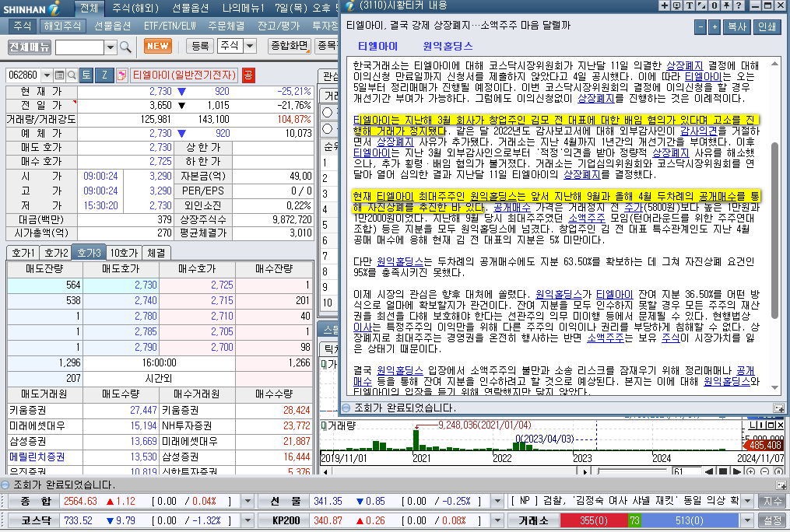Click the main status bar screen icon at right
The width and height of the screenshot is (790, 532).
point(781,485)
